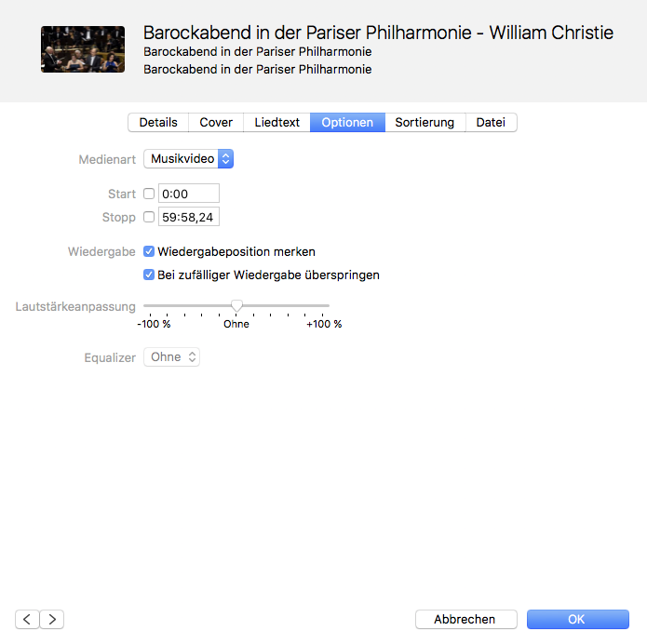Open the Liedtext tab

pos(276,122)
